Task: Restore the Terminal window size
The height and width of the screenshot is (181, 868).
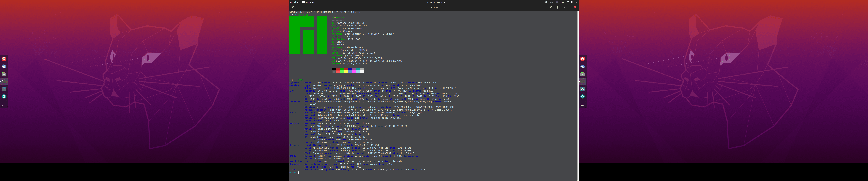Action: point(569,7)
